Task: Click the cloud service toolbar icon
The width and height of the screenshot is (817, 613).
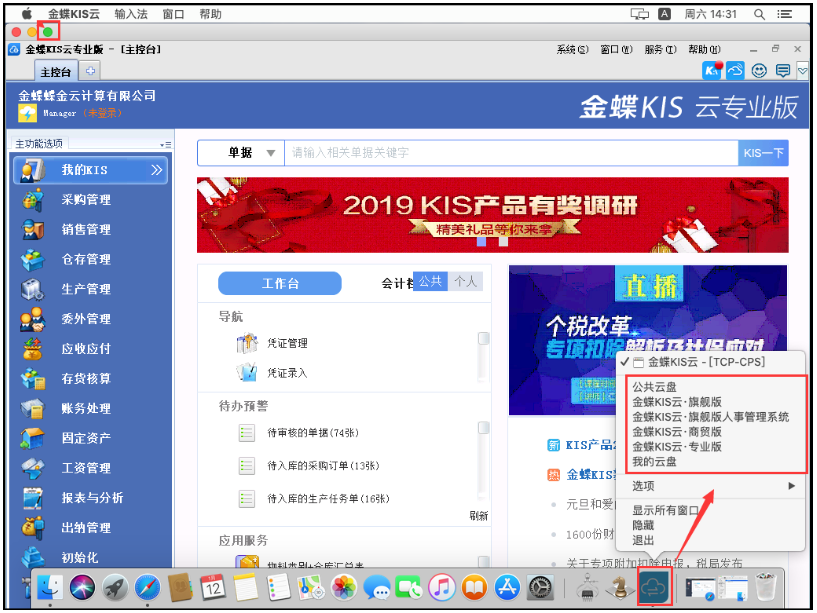Action: point(735,70)
